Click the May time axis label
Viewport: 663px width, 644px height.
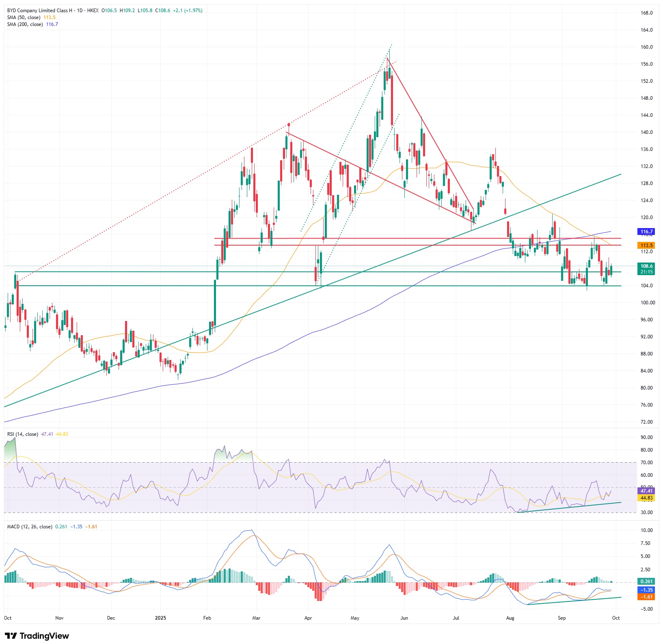pos(355,618)
